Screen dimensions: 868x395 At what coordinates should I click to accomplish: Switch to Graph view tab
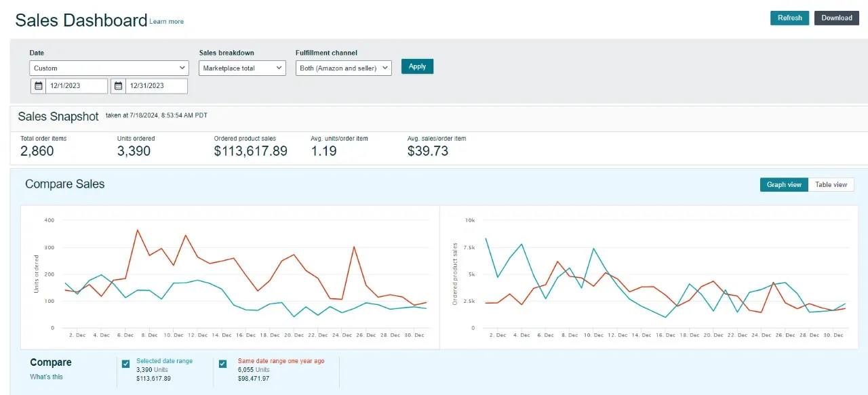[x=784, y=184]
